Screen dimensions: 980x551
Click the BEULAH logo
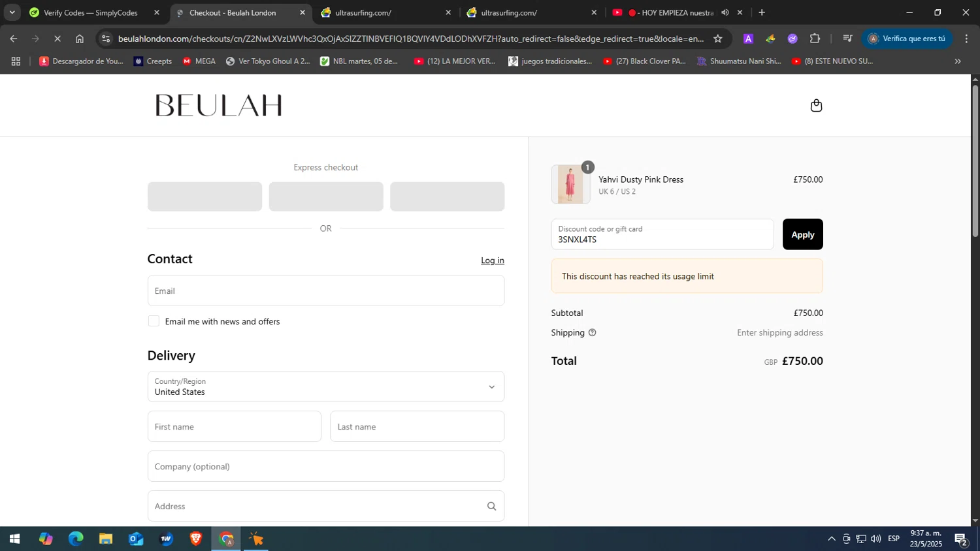coord(218,105)
